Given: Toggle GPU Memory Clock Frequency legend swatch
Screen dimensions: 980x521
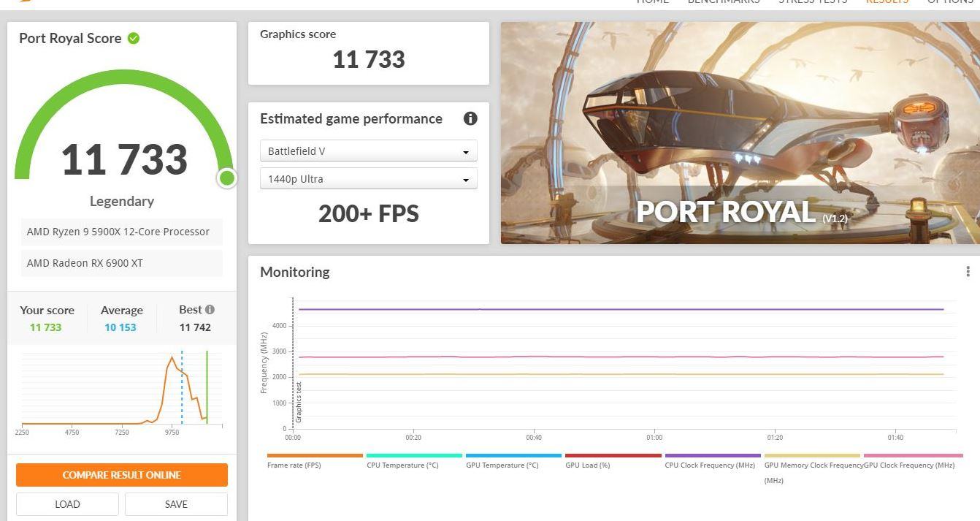Looking at the screenshot, I should point(812,455).
